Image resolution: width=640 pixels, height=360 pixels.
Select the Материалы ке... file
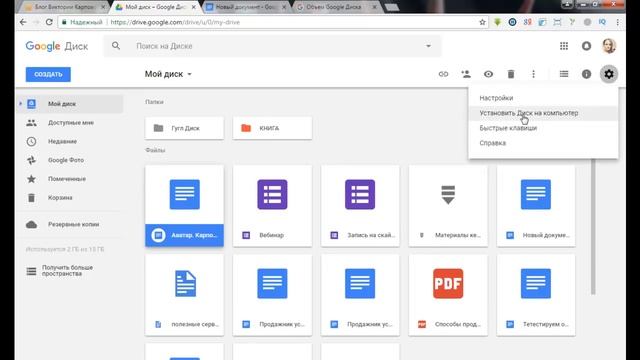tap(448, 206)
